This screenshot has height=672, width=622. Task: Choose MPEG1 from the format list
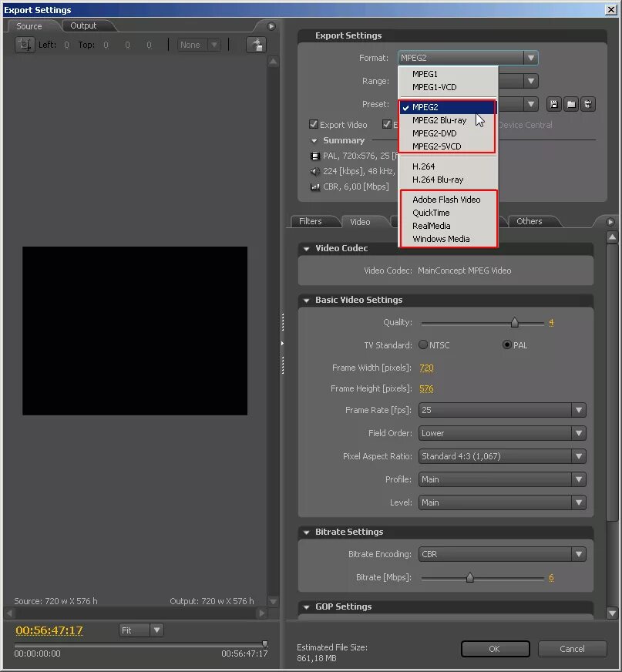448,74
